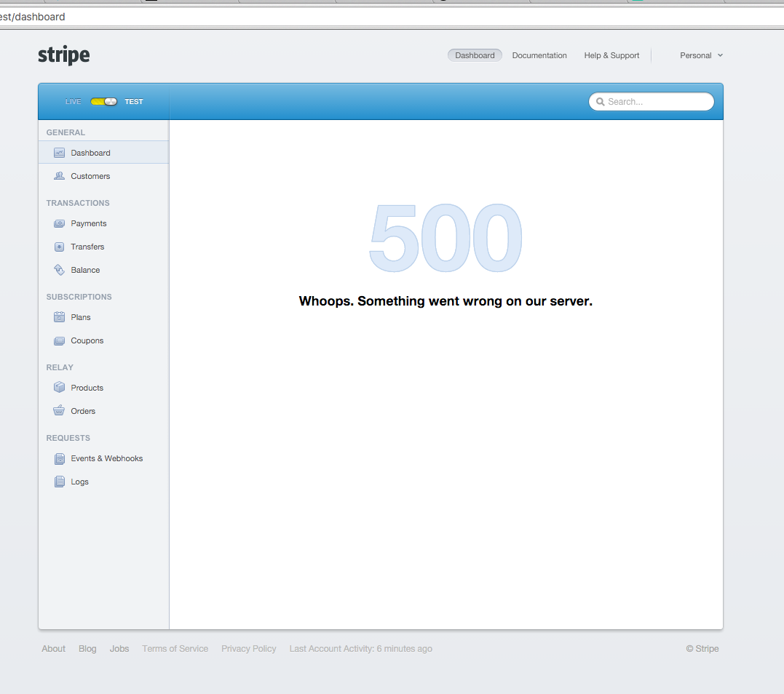Click Last Account Activity footer link
This screenshot has height=694, width=784.
click(360, 648)
